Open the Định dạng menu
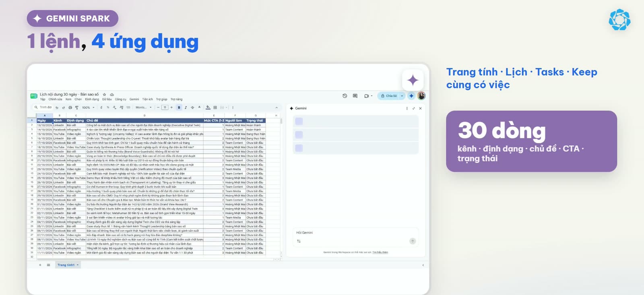Image resolution: width=644 pixels, height=295 pixels. pyautogui.click(x=92, y=99)
